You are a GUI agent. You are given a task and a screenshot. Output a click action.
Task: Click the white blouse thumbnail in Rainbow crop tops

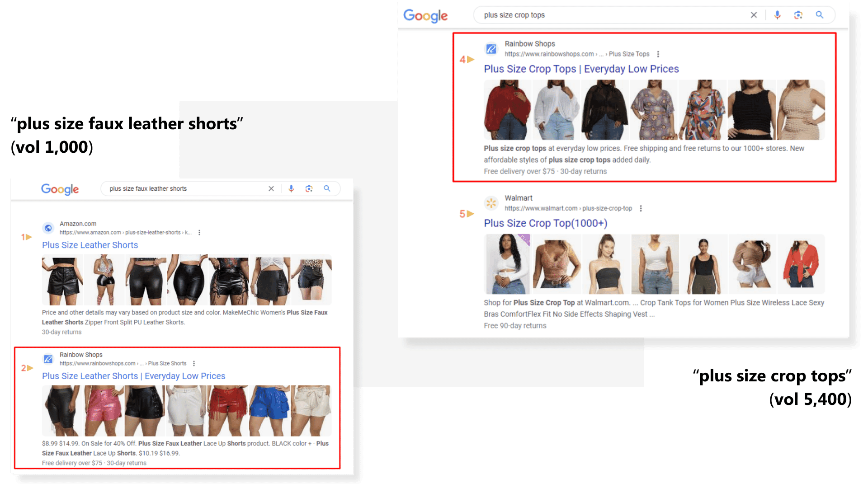[x=556, y=110]
